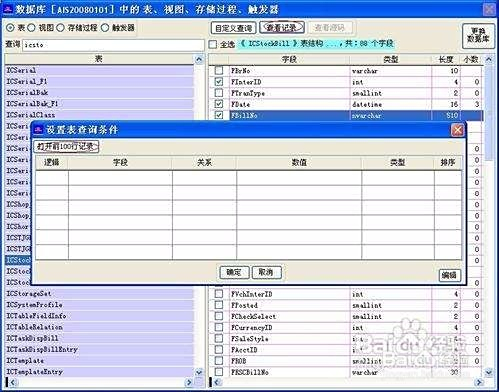This screenshot has width=499, height=392.
Task: Click the 确定 button
Action: point(234,272)
